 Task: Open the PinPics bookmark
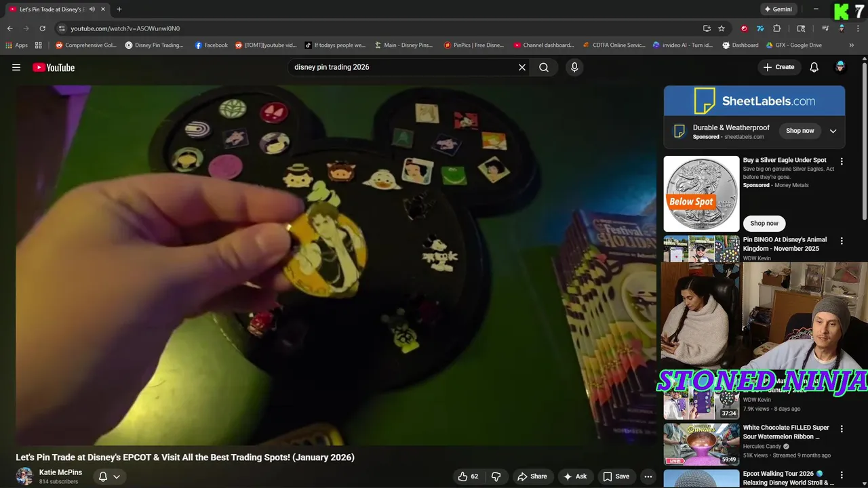[x=474, y=45]
